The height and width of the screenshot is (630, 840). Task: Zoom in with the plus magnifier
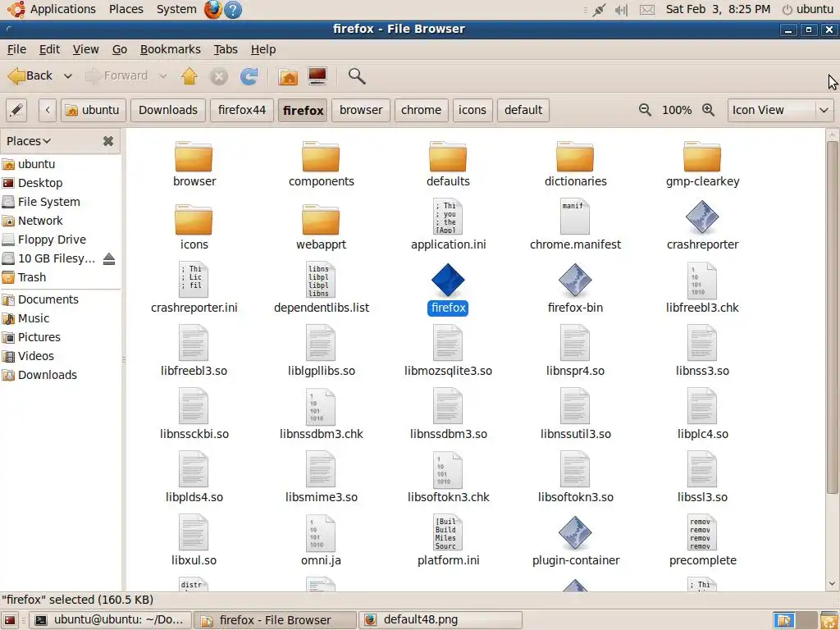tap(708, 110)
